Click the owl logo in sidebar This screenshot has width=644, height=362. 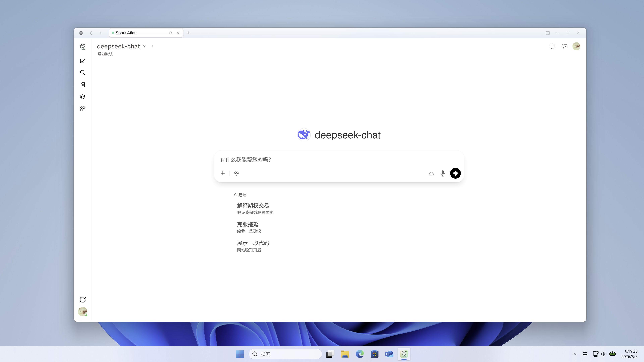point(83,46)
